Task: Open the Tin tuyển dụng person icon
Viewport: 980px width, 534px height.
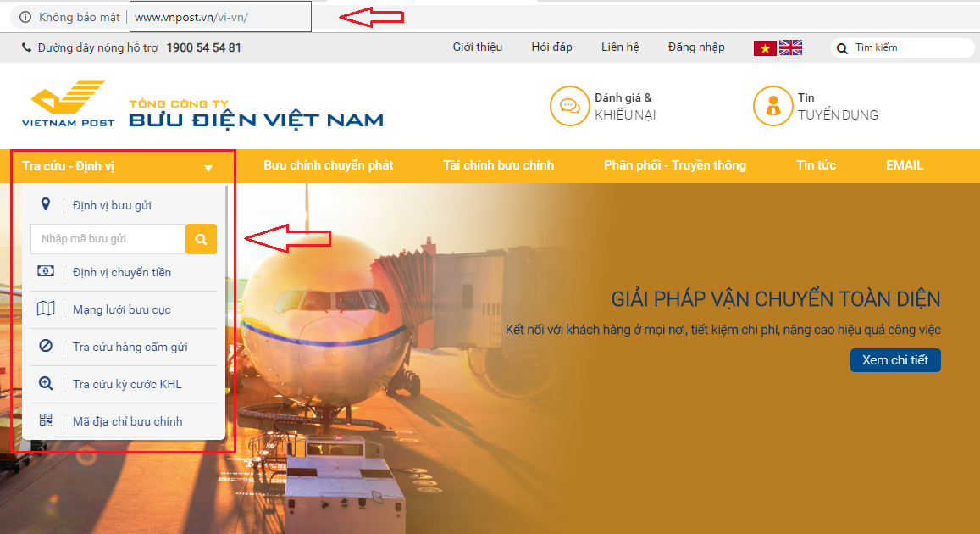Action: 772,106
